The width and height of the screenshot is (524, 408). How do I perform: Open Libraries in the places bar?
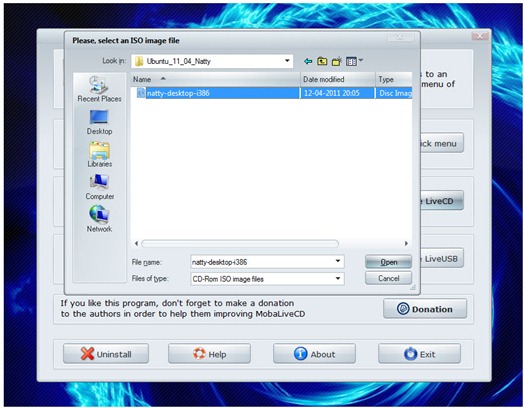(99, 154)
